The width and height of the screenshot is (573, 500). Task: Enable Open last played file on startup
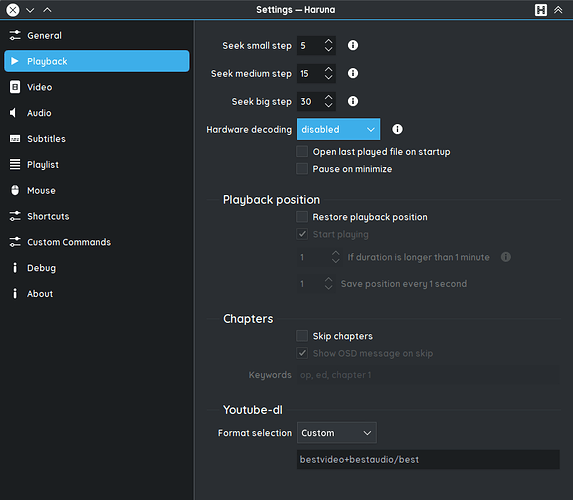[302, 151]
